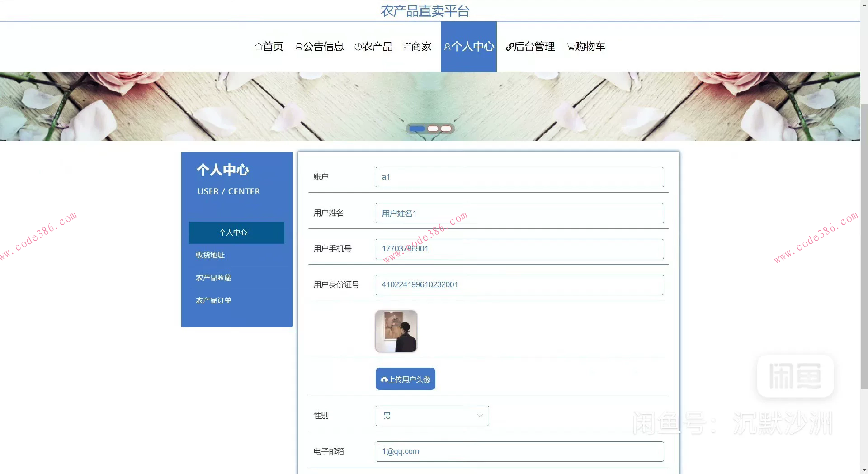Open 农产品订单 from the sidebar
This screenshot has height=474, width=868.
click(213, 300)
